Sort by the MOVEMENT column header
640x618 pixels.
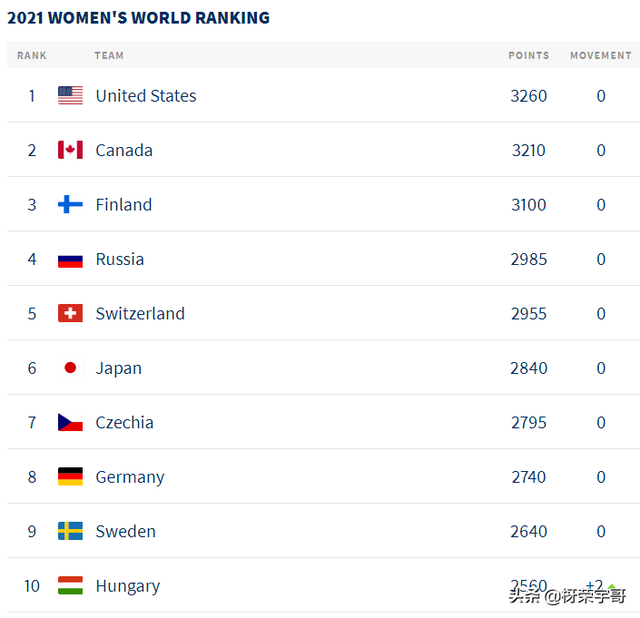[601, 56]
